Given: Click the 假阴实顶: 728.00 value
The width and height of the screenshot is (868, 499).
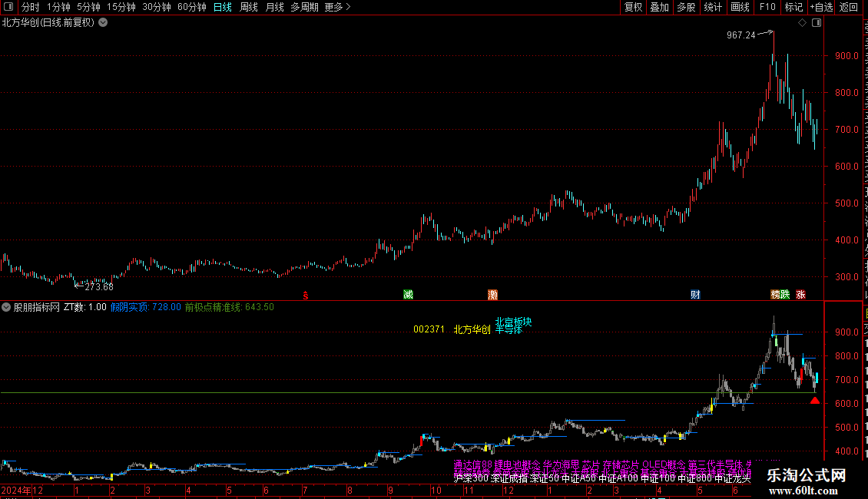Looking at the screenshot, I should point(146,307).
